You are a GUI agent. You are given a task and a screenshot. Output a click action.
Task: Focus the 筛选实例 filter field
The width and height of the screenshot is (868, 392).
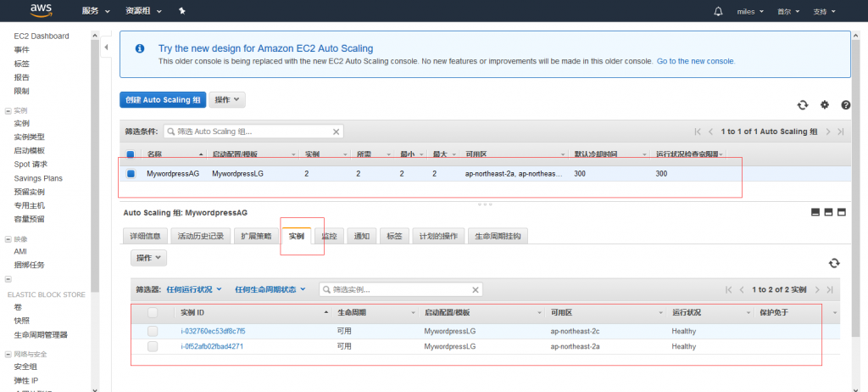(400, 289)
